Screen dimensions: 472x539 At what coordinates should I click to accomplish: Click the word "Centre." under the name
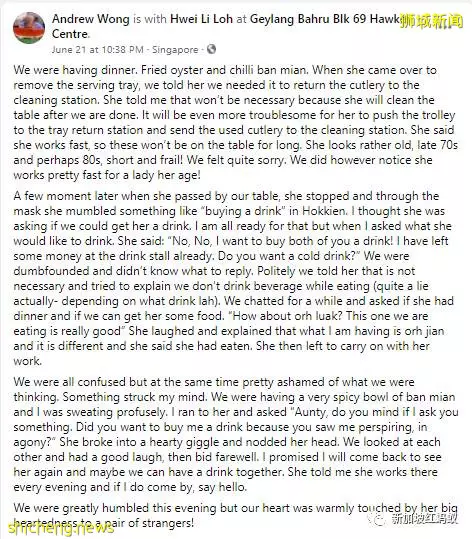[x=71, y=34]
